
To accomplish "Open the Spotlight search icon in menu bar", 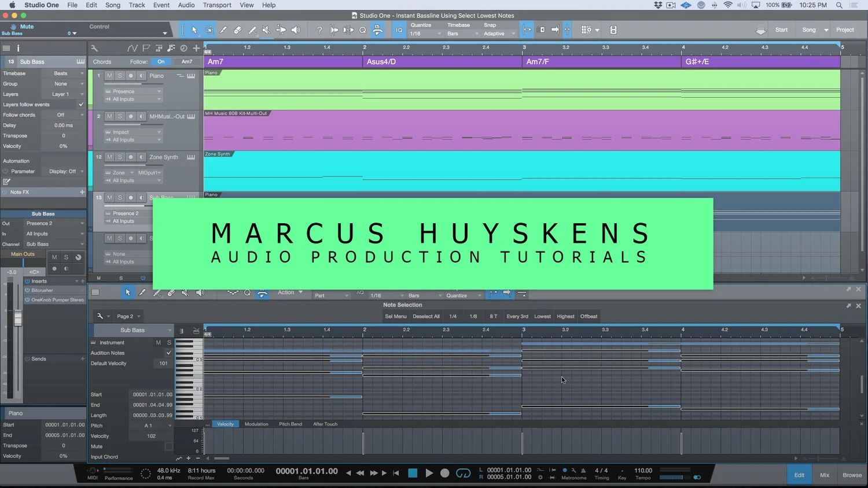I will click(839, 5).
